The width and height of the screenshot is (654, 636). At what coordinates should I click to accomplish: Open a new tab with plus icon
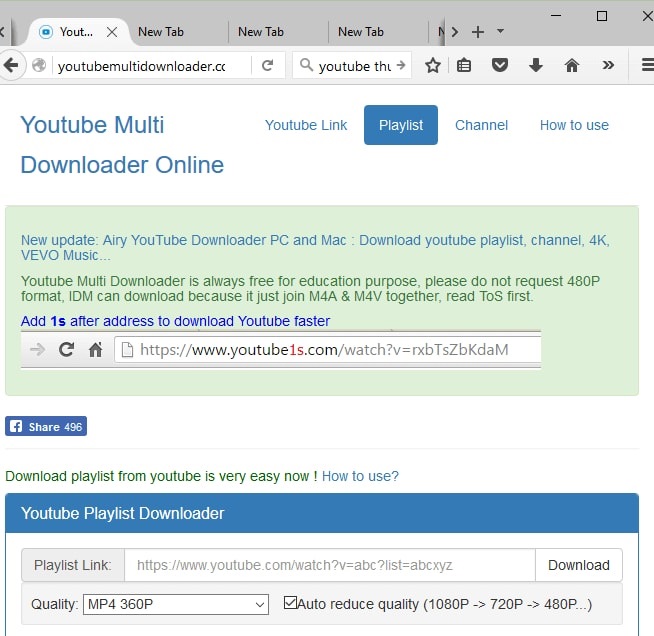(478, 32)
